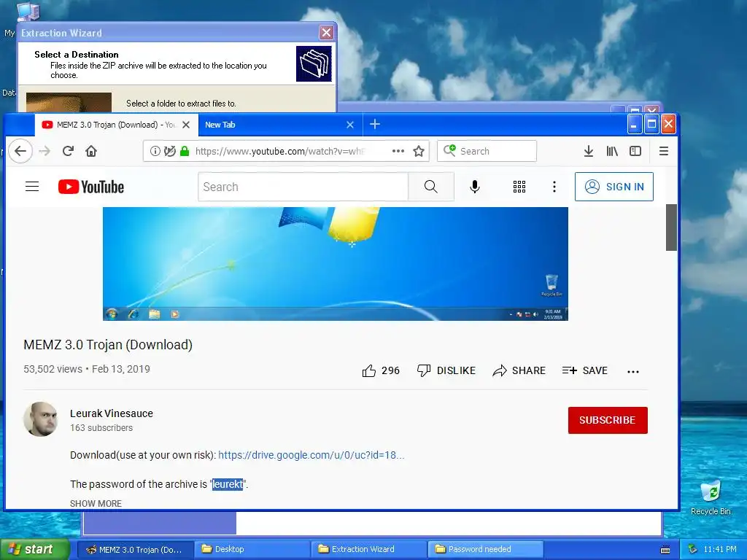
Task: Click the YouTube search magnifier button
Action: pos(430,187)
